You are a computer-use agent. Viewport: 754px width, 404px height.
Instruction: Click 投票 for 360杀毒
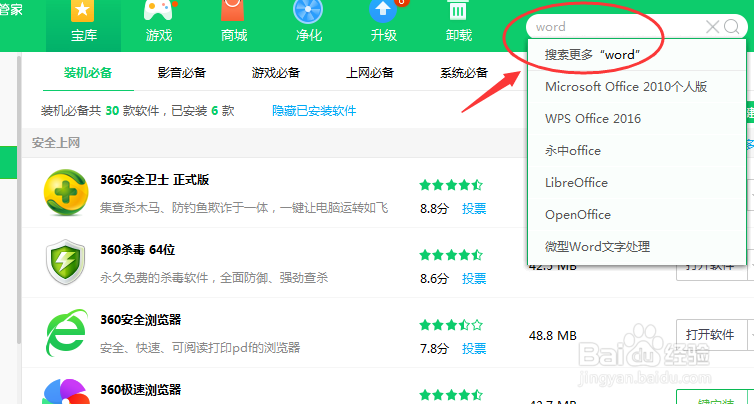pos(474,278)
